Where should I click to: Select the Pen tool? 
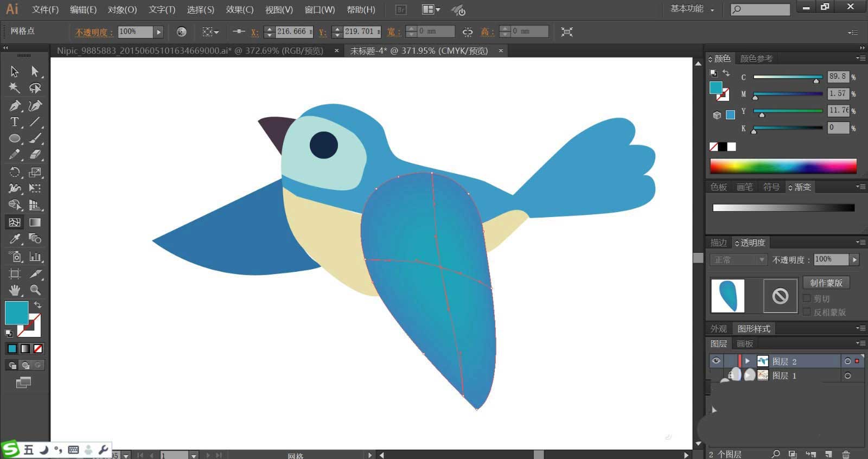pos(15,105)
